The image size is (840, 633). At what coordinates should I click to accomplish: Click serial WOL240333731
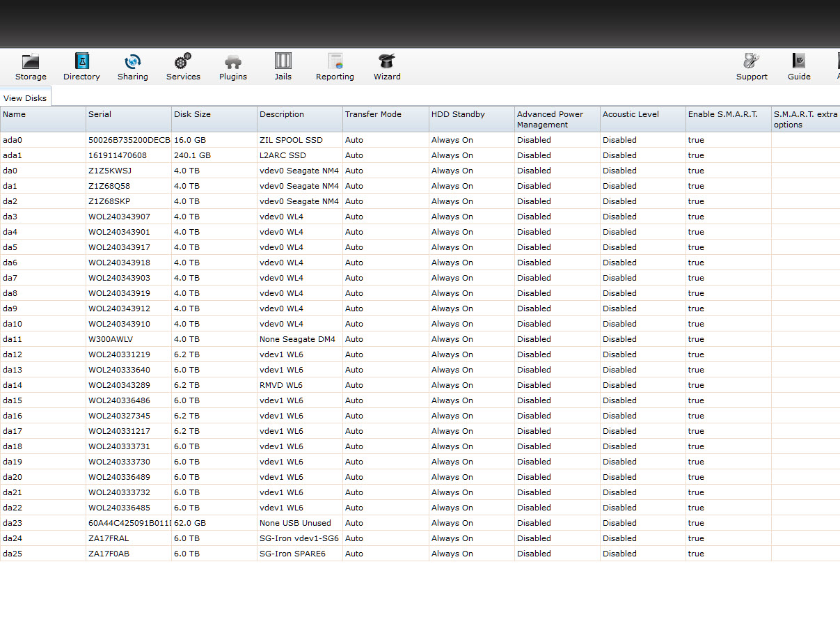(119, 446)
